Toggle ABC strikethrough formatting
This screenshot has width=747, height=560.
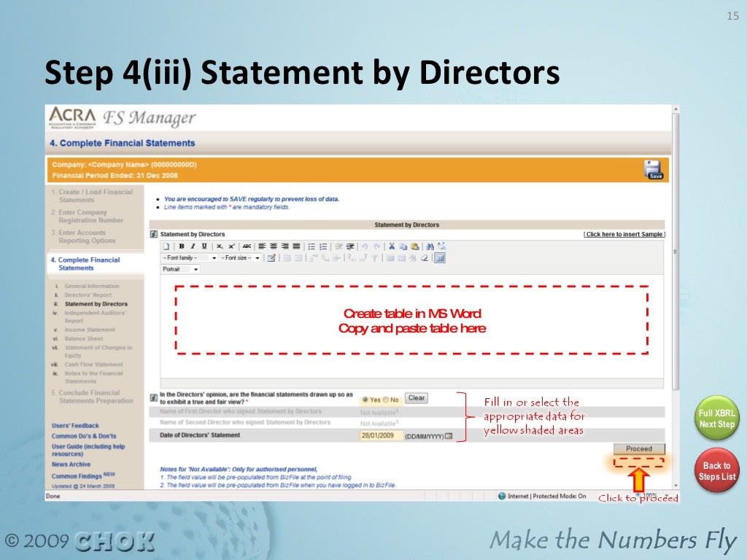pyautogui.click(x=247, y=246)
